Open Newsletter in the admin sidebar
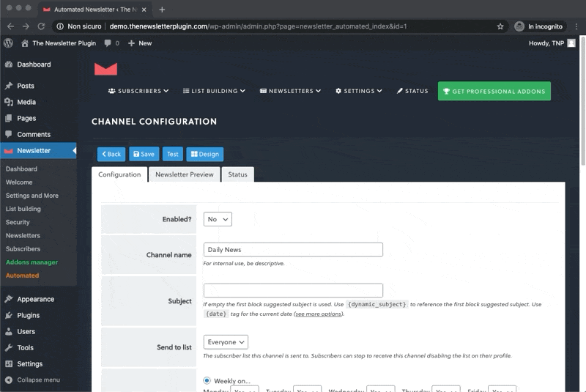 coord(38,151)
